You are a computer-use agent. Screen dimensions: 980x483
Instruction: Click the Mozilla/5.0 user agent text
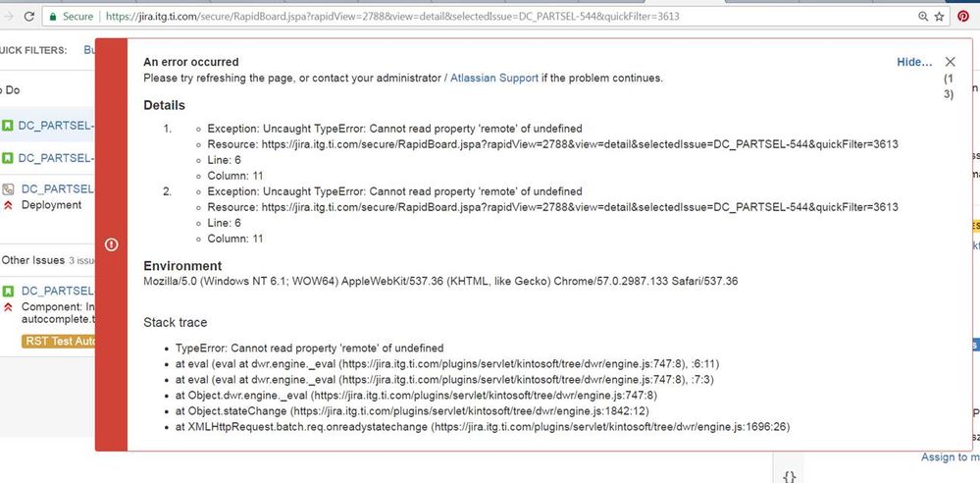click(x=440, y=282)
